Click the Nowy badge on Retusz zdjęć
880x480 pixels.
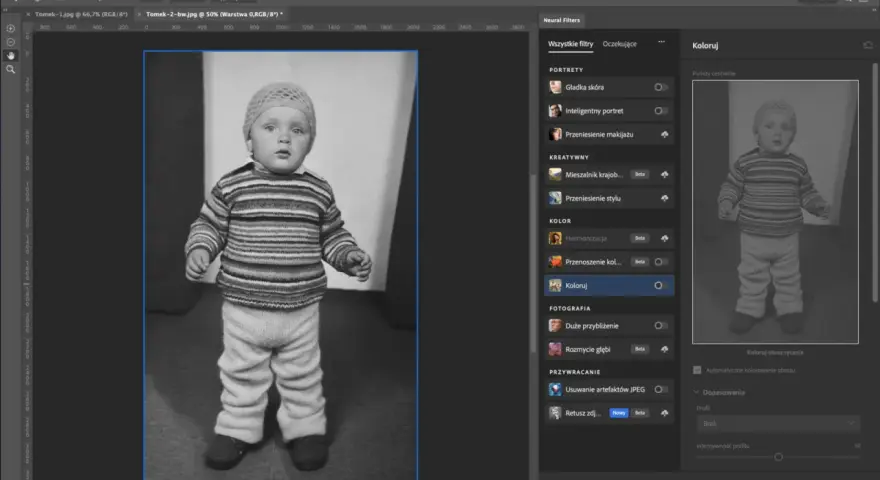618,413
